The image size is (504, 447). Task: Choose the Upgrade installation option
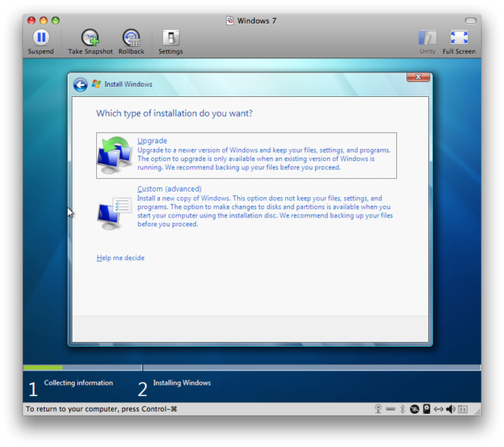click(246, 155)
